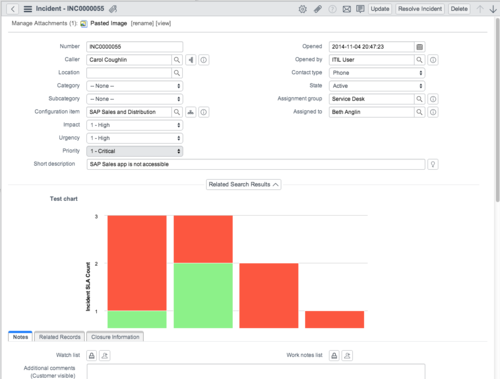Open the hamburger context menu
Viewport: 500px width, 379px height.
coord(28,9)
